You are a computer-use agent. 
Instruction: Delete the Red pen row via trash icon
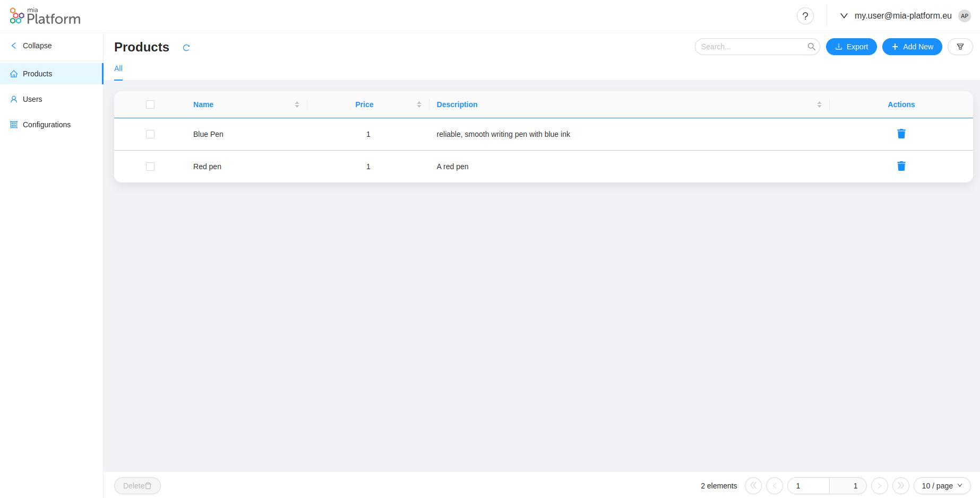point(901,166)
